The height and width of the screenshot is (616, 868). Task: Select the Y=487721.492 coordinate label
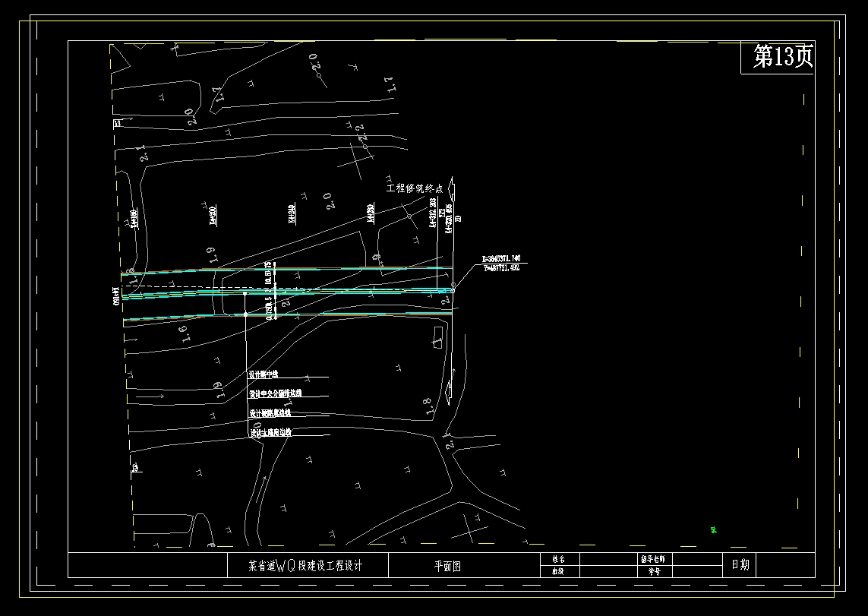(x=501, y=267)
